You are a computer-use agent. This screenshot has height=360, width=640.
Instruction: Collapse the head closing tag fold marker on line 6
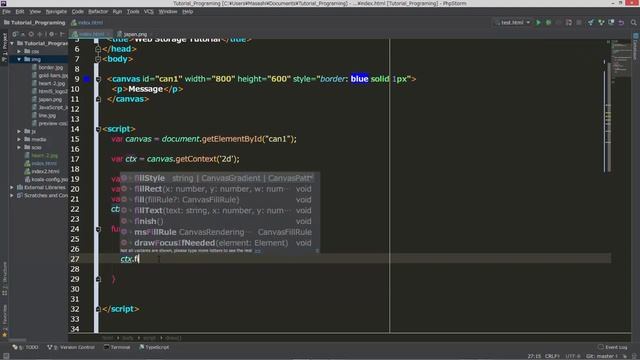click(x=98, y=49)
